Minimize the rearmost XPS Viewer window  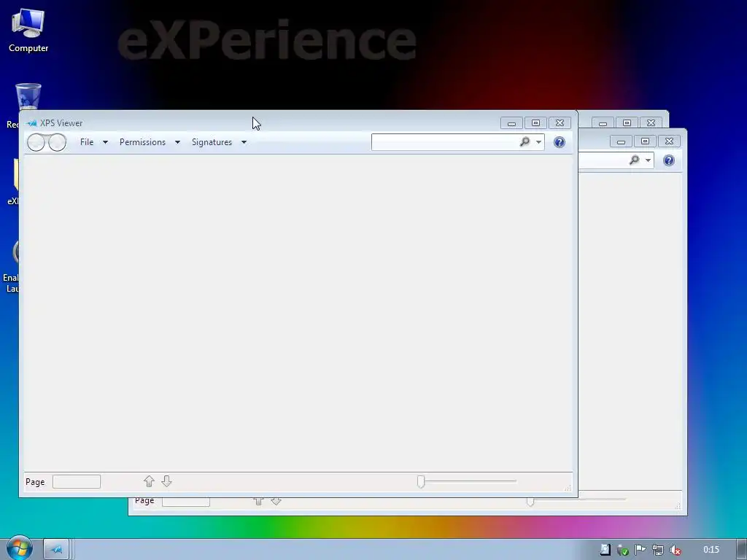(x=603, y=123)
